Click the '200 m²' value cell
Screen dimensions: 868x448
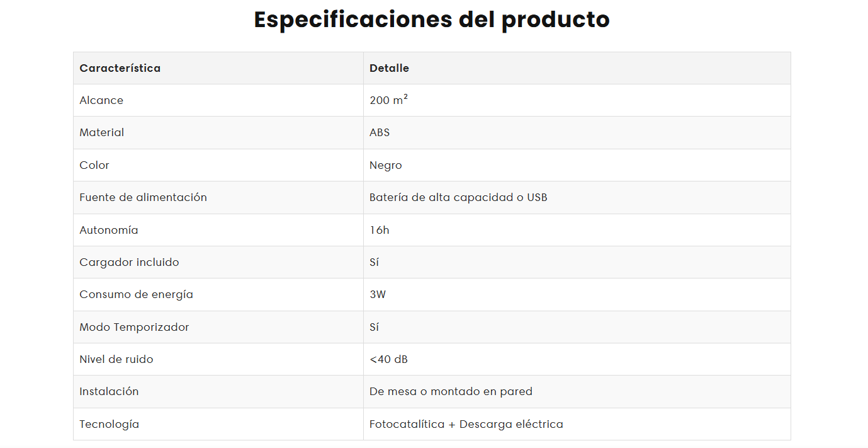click(388, 100)
